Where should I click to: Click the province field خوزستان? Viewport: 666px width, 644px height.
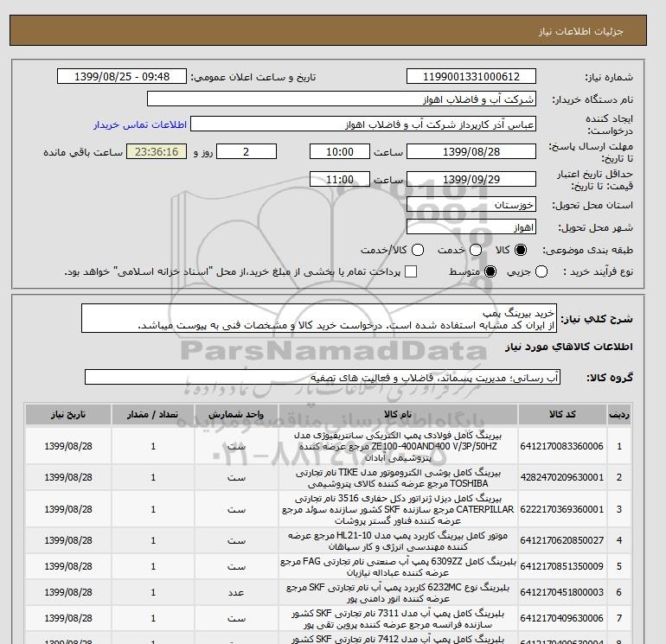click(471, 205)
